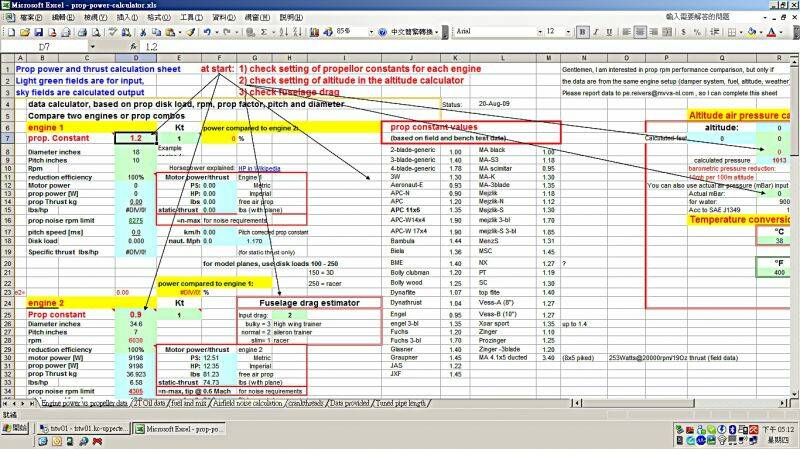The height and width of the screenshot is (449, 800).
Task: Click the Copy icon
Action: [x=156, y=32]
